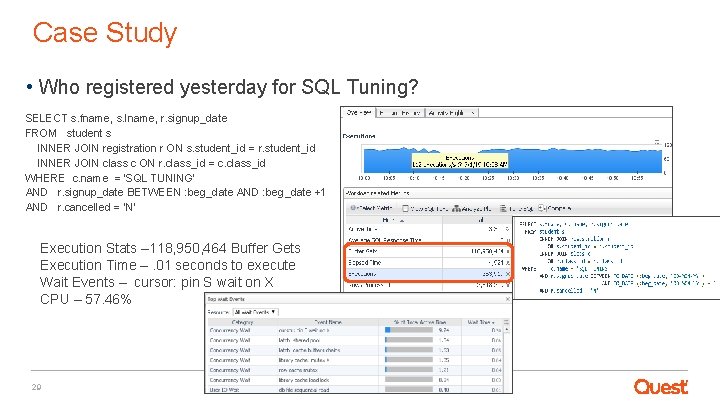The height and width of the screenshot is (405, 720).
Task: Sort wait events by Event Name column
Action: (328, 322)
